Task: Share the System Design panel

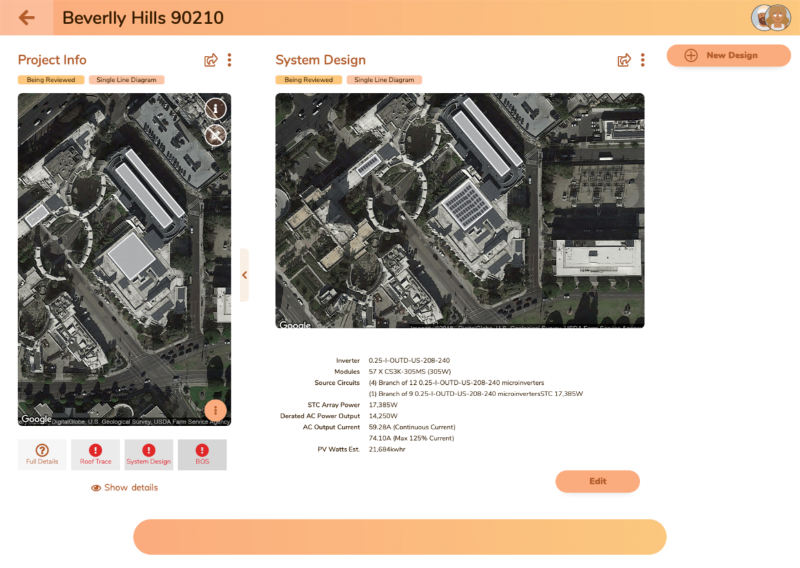Action: 624,60
